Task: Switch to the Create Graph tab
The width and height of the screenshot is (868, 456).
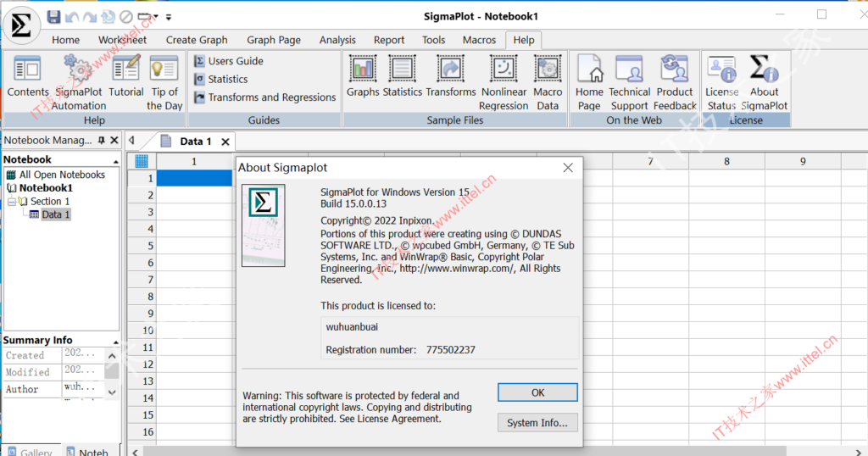Action: pyautogui.click(x=197, y=40)
